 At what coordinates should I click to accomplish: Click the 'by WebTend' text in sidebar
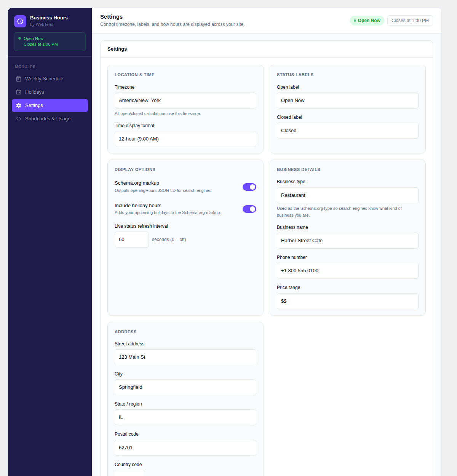(x=42, y=24)
